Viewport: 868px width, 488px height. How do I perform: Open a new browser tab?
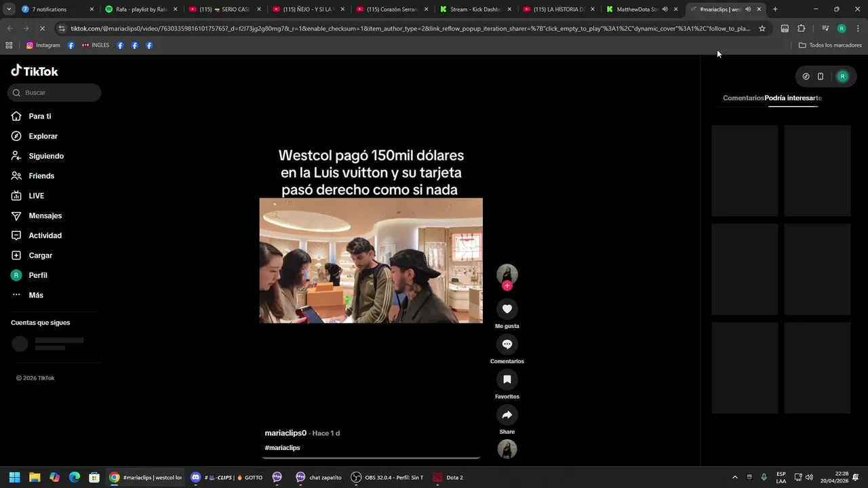[775, 9]
